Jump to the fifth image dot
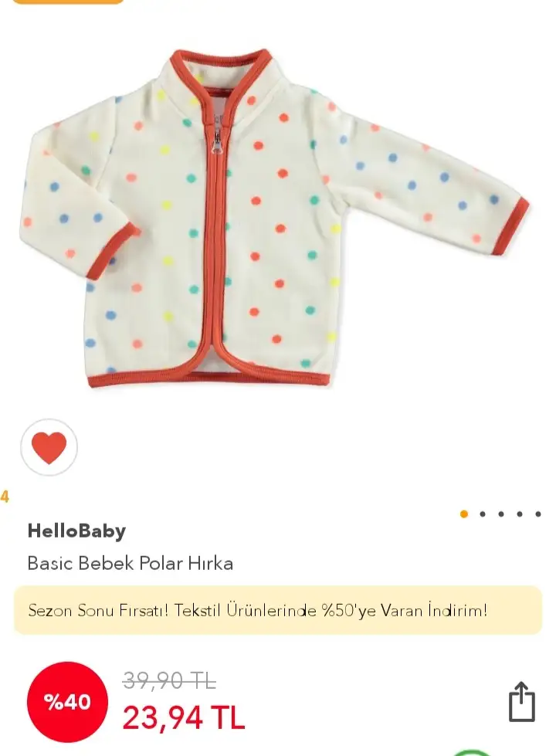The height and width of the screenshot is (756, 556). (537, 514)
